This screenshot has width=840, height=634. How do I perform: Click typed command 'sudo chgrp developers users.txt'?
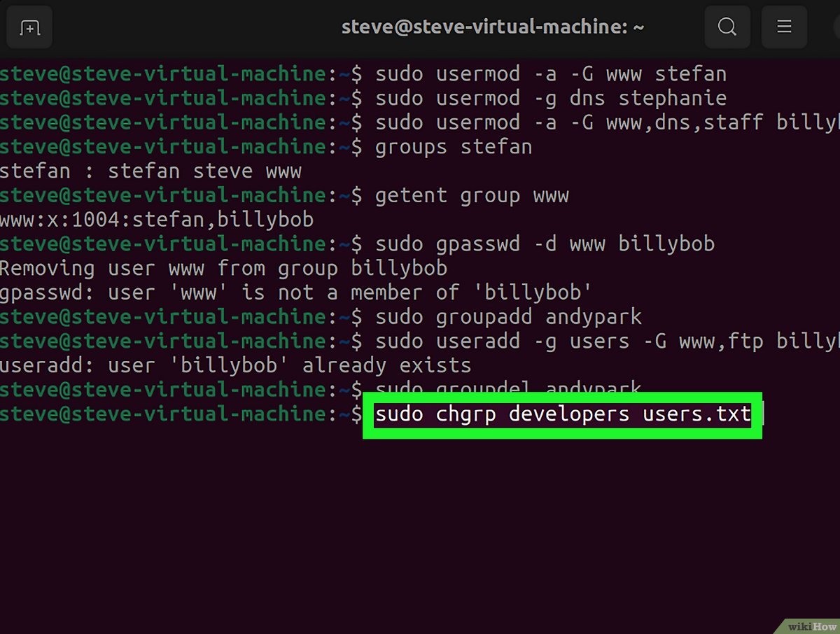click(x=563, y=415)
